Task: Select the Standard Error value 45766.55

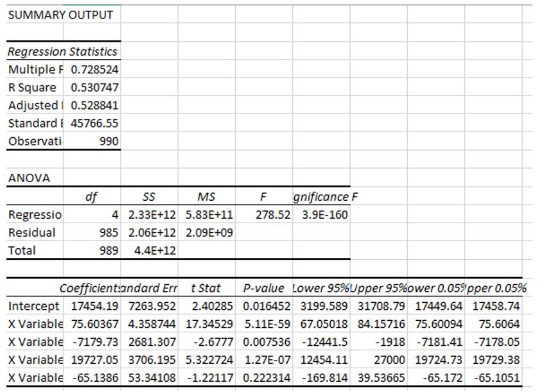Action: [x=94, y=123]
